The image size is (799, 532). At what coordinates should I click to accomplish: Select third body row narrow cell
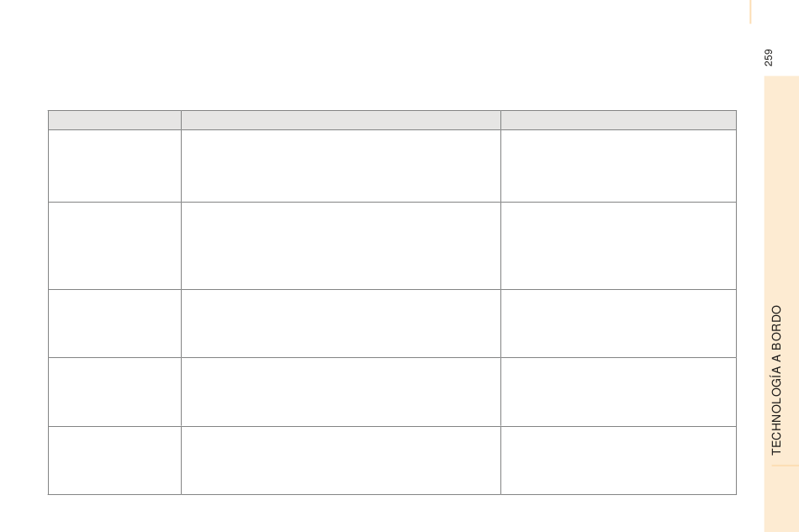(114, 324)
